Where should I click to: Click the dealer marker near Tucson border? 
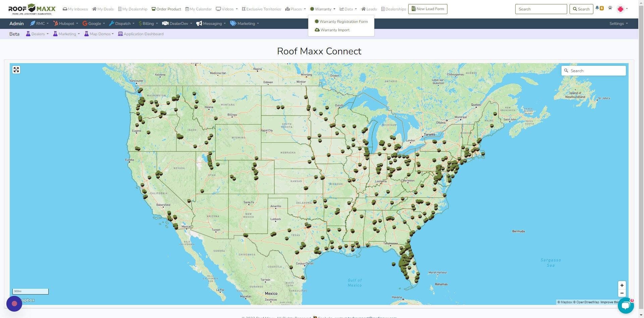(x=246, y=235)
